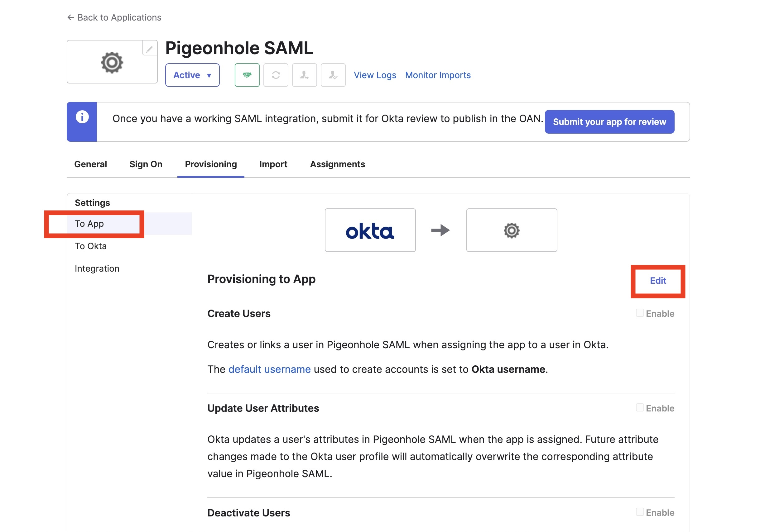This screenshot has width=765, height=532.
Task: Open the Assignments tab
Action: 338,164
